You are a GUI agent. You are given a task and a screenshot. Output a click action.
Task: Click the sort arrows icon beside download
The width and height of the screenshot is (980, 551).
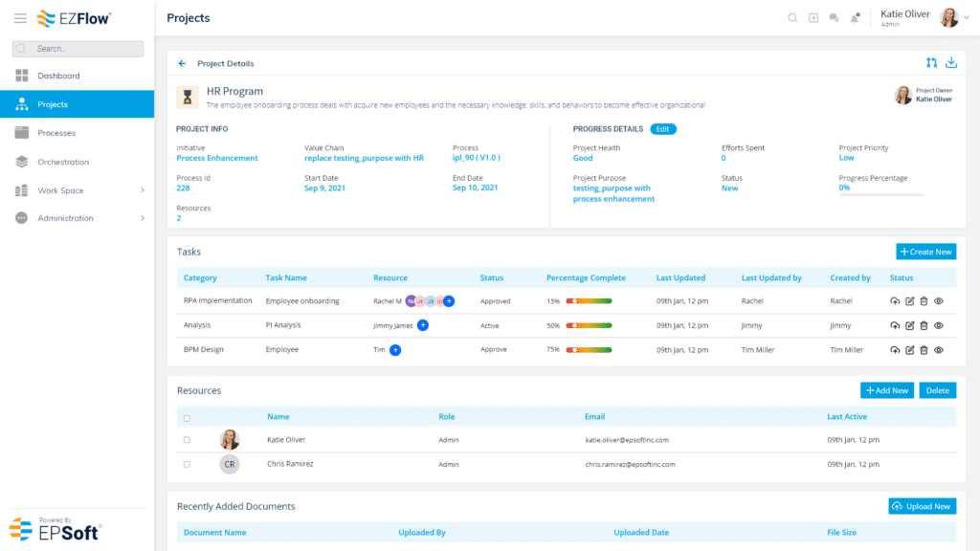(931, 61)
